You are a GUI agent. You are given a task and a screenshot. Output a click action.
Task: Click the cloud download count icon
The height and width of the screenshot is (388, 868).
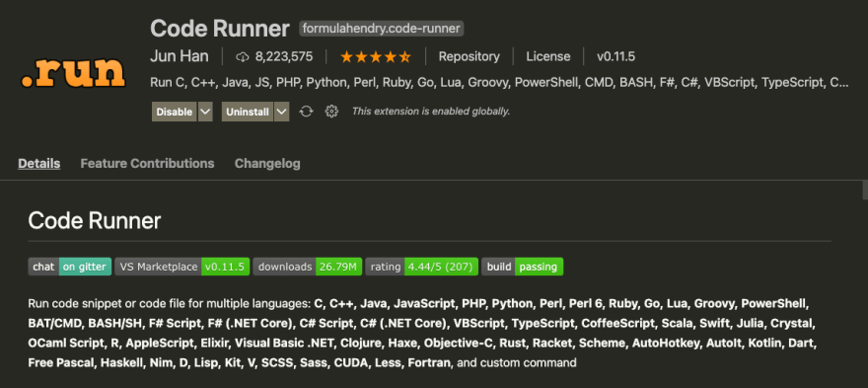(x=243, y=56)
